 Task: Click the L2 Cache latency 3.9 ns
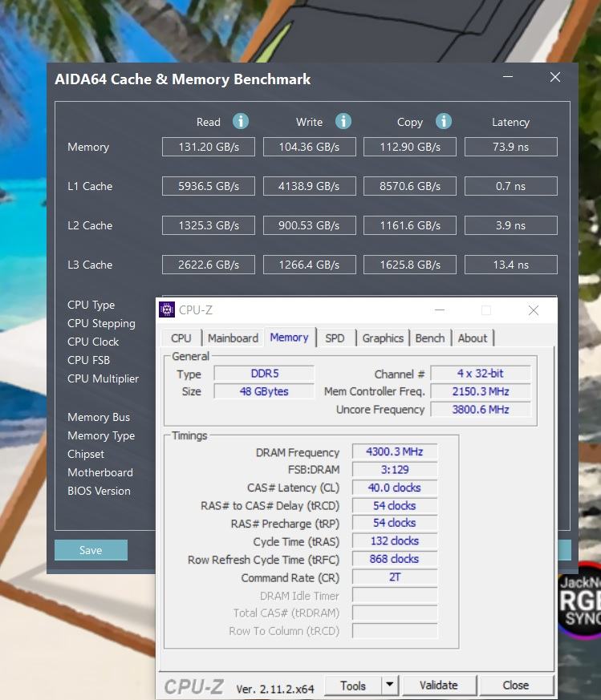coord(511,225)
